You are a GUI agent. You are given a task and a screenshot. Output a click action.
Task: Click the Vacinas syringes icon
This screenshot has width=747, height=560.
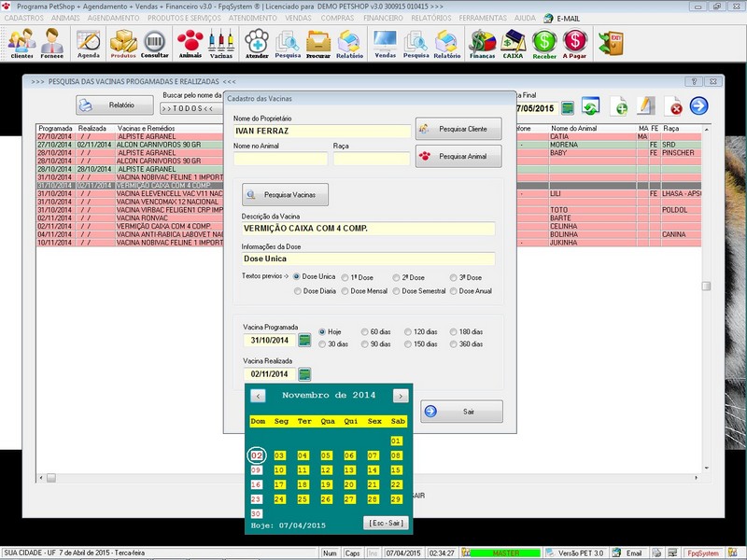coord(221,43)
